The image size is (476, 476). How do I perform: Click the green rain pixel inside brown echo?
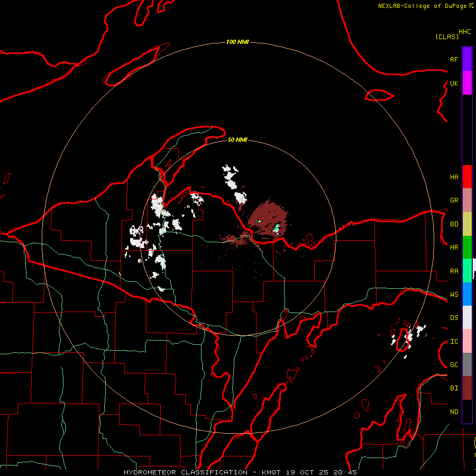[x=277, y=228]
